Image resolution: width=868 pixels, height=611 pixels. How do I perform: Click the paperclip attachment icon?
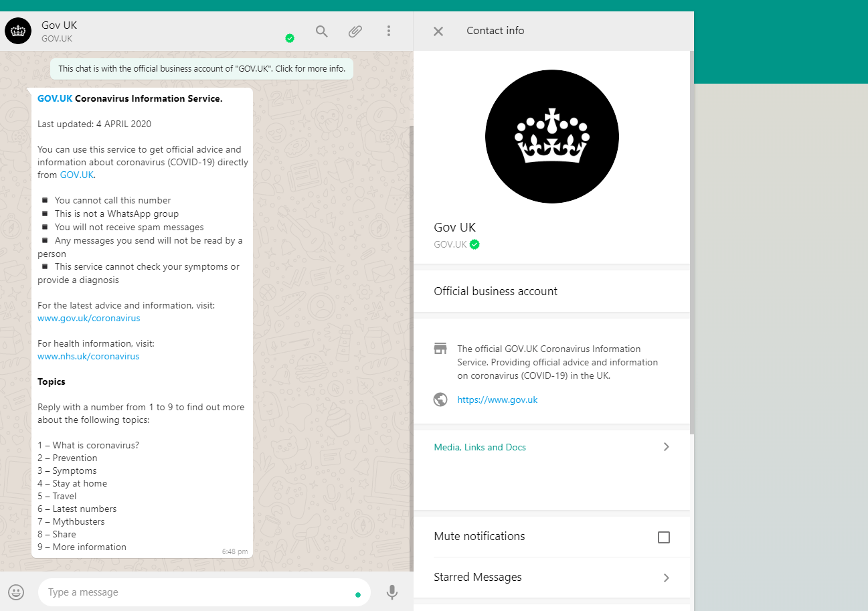[355, 31]
